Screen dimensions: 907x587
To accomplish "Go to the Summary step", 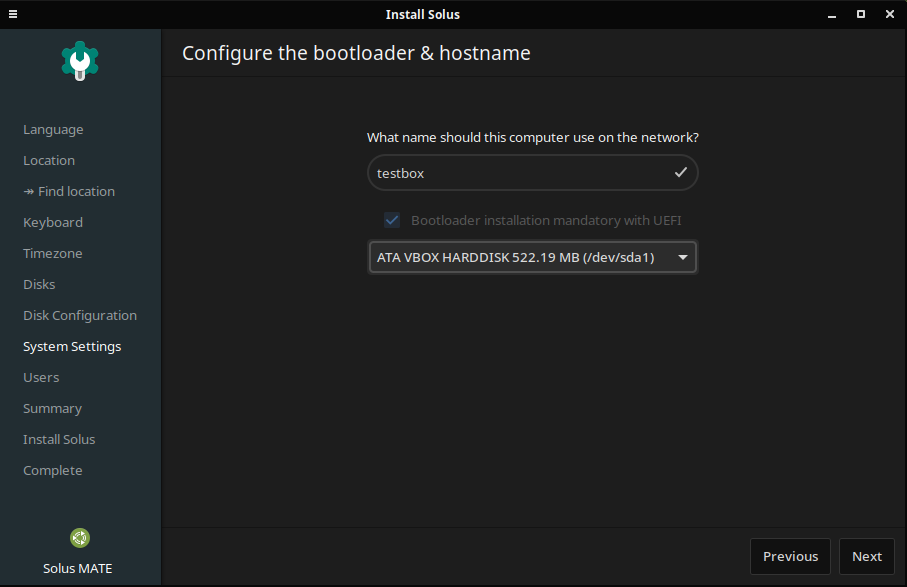I will tap(53, 409).
